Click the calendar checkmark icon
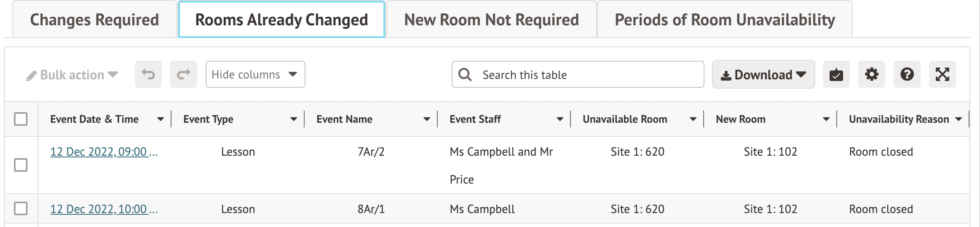The image size is (980, 227). [836, 75]
